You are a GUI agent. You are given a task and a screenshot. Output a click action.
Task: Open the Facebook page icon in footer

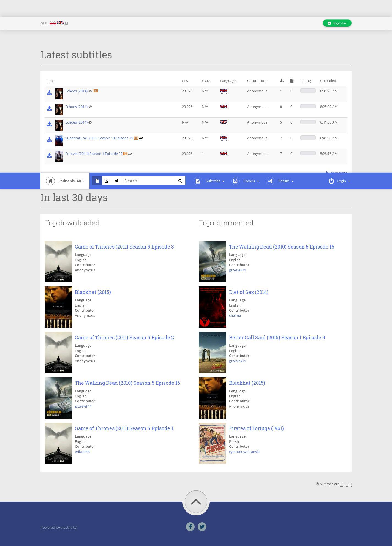[190, 526]
